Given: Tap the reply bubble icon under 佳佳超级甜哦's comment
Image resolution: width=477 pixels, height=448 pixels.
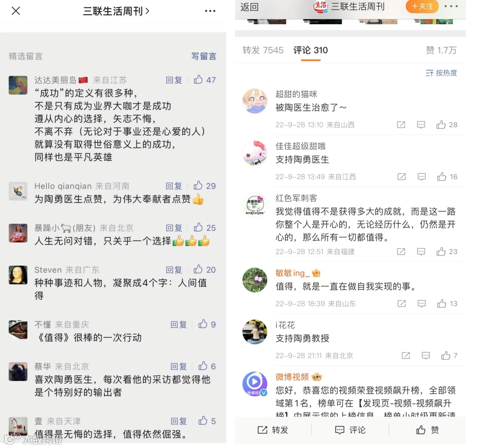Looking at the screenshot, I should 422,177.
